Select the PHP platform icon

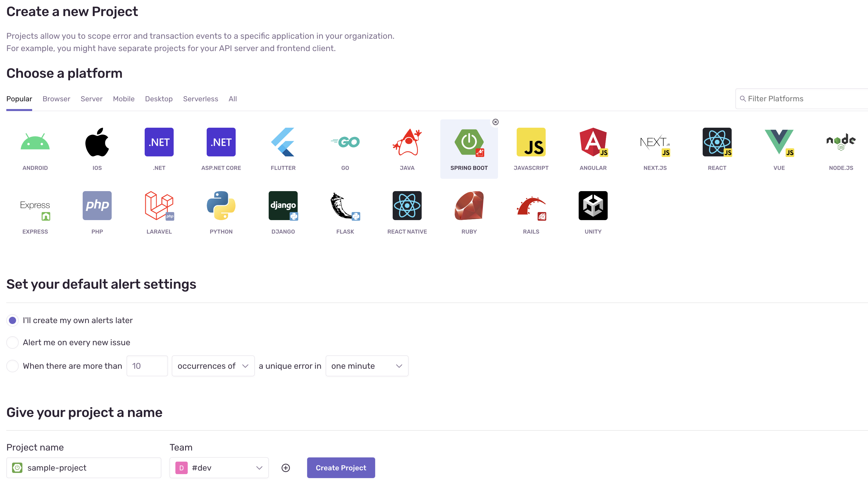(x=97, y=205)
